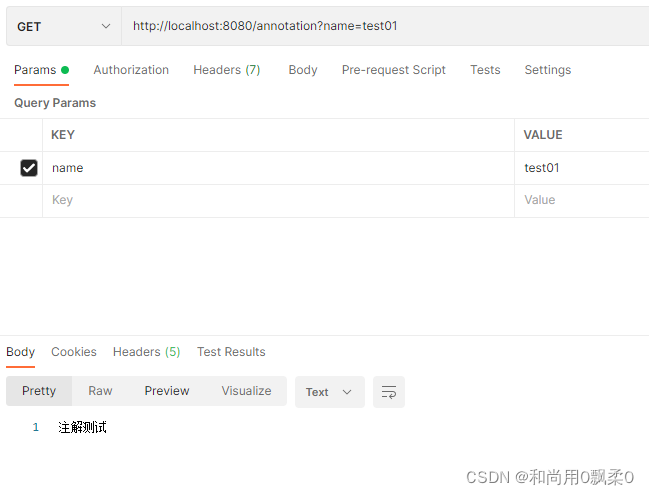This screenshot has height=495, width=649.
Task: Click the KEY column header
Action: click(x=63, y=135)
